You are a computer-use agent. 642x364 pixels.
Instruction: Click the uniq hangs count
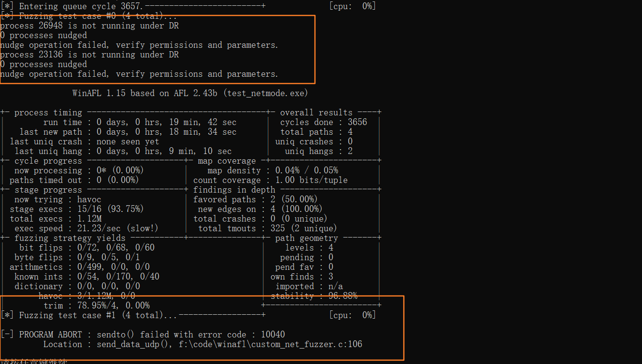point(350,151)
